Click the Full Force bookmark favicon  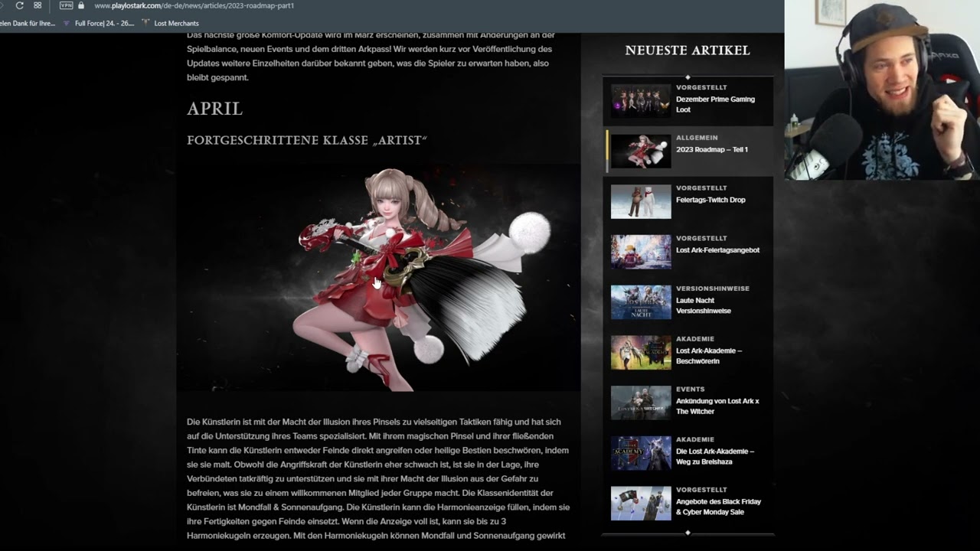click(x=67, y=23)
